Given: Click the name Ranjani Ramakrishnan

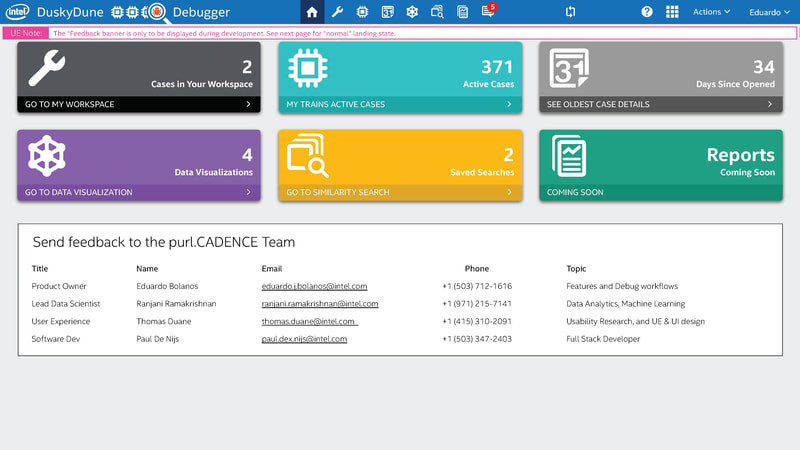Looking at the screenshot, I should 176,304.
